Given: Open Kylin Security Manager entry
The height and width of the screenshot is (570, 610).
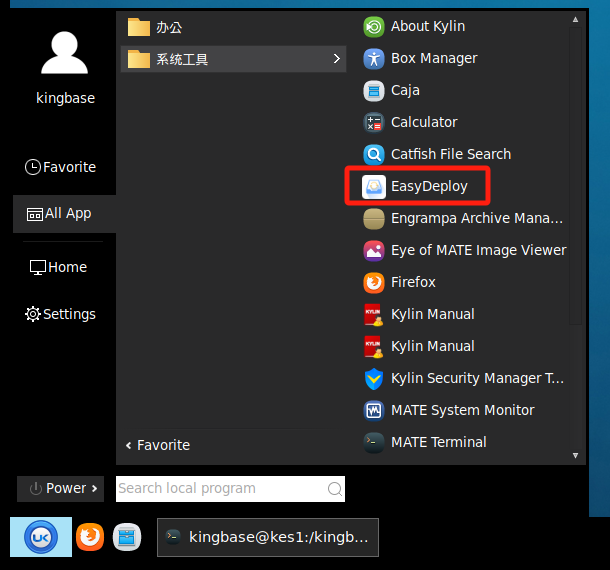Looking at the screenshot, I should pos(477,378).
